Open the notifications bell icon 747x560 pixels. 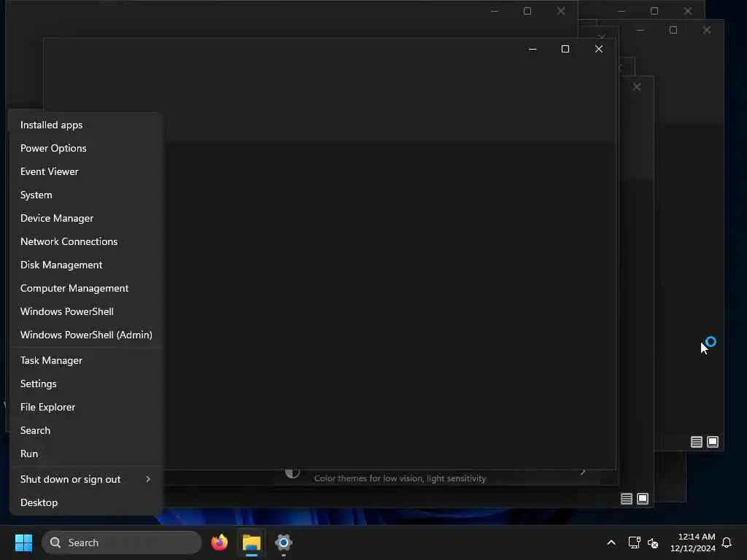pyautogui.click(x=727, y=542)
